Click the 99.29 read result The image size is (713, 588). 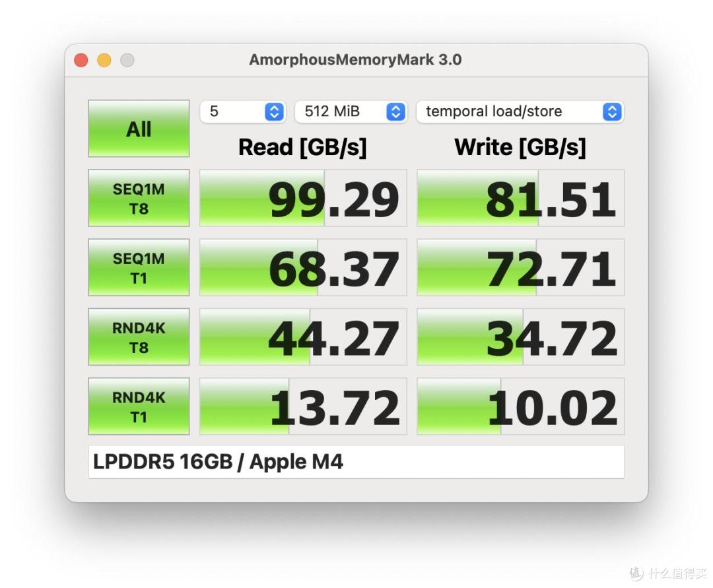point(303,198)
